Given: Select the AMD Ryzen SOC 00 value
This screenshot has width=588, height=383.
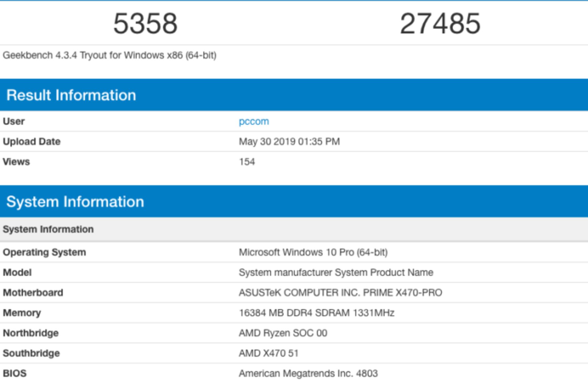Looking at the screenshot, I should coord(283,333).
